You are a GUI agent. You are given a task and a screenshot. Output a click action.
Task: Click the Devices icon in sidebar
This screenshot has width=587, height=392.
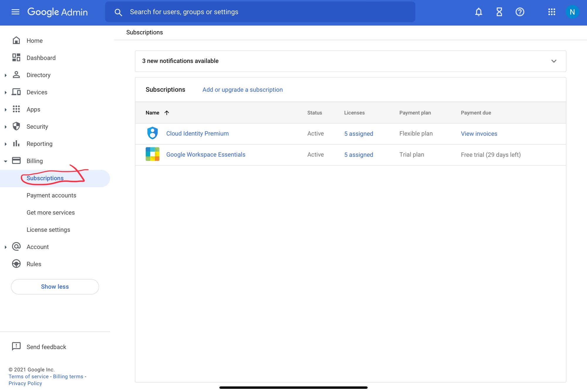pyautogui.click(x=16, y=92)
